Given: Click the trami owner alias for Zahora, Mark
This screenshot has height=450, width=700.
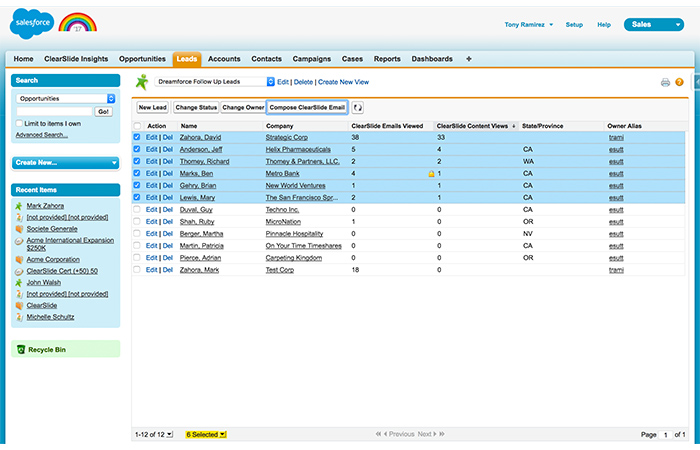Looking at the screenshot, I should [x=616, y=270].
